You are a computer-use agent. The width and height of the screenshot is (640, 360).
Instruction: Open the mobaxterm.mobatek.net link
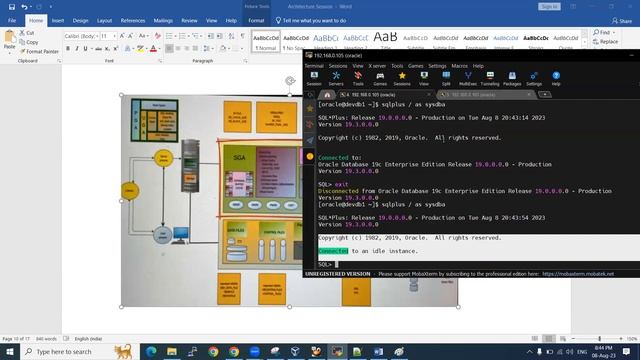(578, 274)
